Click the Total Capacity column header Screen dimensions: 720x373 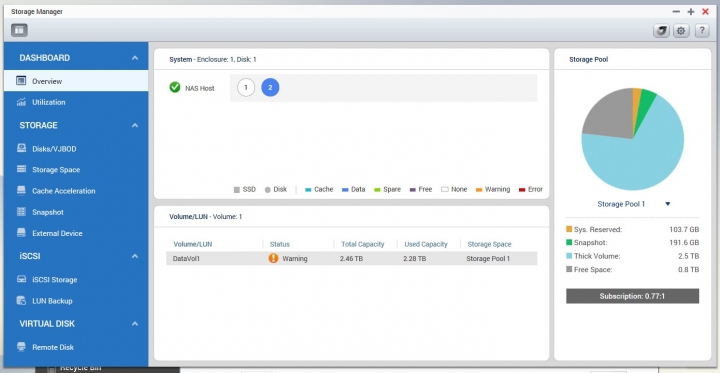[x=363, y=244]
